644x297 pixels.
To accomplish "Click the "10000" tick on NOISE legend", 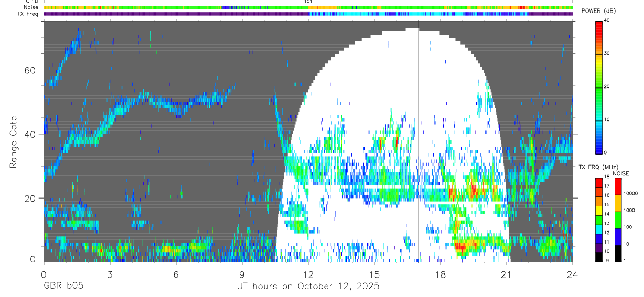I will [630, 194].
